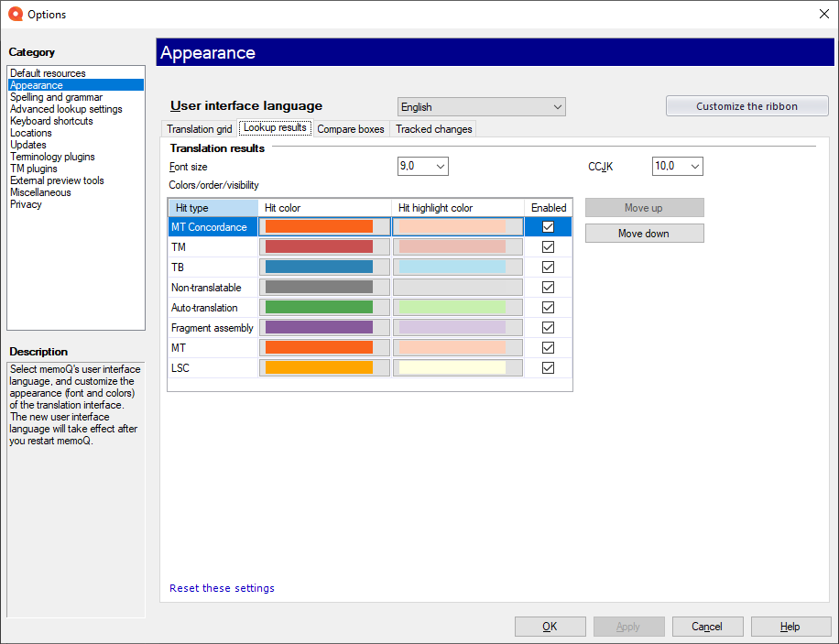839x644 pixels.
Task: Open Terminology plugins category
Action: (75, 157)
